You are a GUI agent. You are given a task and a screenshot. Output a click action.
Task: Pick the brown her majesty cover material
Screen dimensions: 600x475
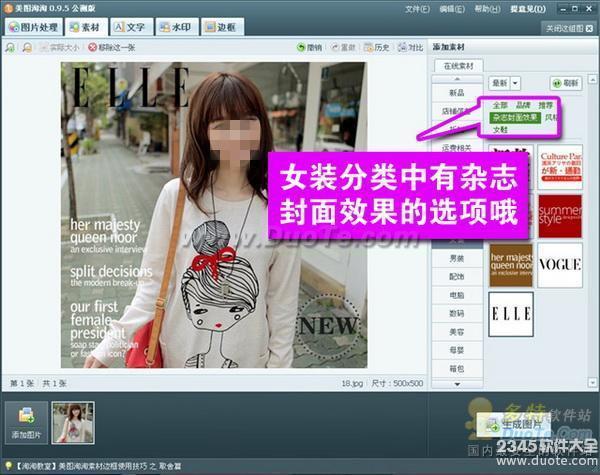click(511, 265)
